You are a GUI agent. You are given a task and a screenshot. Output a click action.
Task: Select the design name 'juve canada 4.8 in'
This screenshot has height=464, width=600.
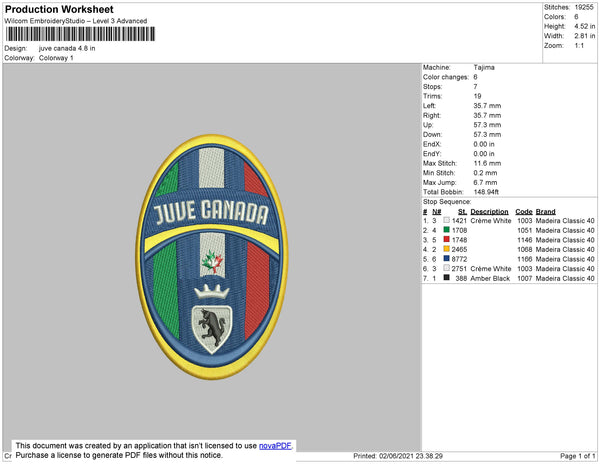click(x=67, y=49)
